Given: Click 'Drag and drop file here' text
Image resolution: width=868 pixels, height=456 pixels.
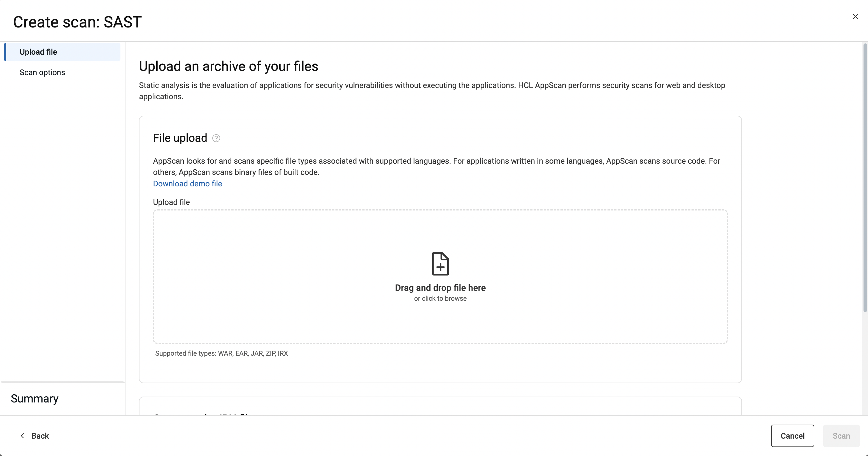Looking at the screenshot, I should coord(440,288).
